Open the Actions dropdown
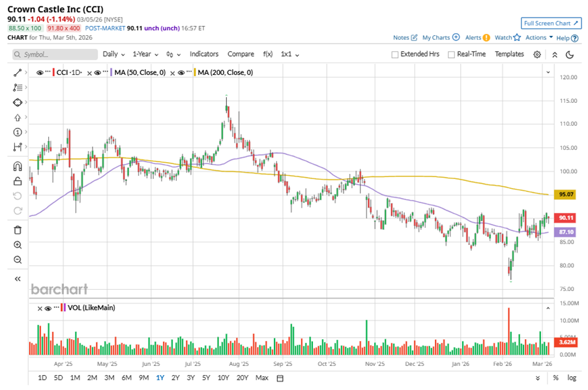 pyautogui.click(x=539, y=38)
